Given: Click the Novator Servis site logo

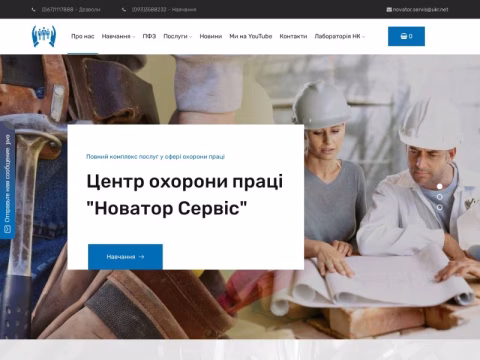Looking at the screenshot, I should (44, 36).
